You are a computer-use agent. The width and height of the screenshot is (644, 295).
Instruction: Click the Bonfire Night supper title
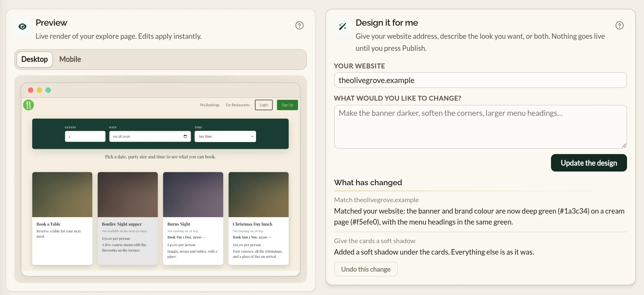click(122, 224)
